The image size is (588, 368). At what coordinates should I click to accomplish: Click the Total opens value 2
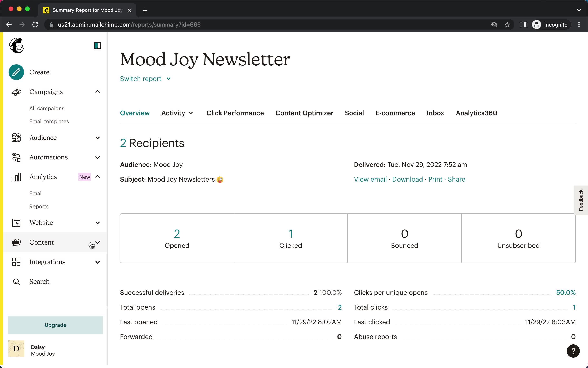340,307
